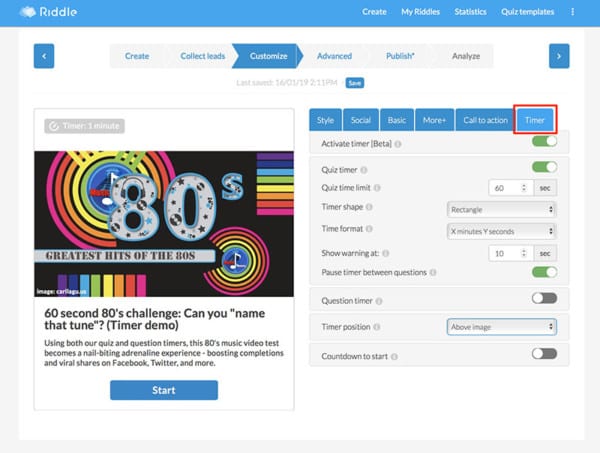This screenshot has width=600, height=453.
Task: Click the Riddle logo icon
Action: (28, 12)
